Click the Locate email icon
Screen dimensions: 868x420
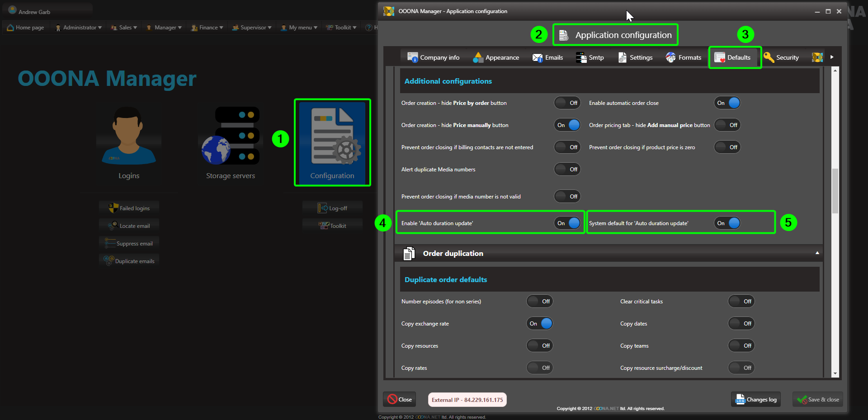click(113, 226)
